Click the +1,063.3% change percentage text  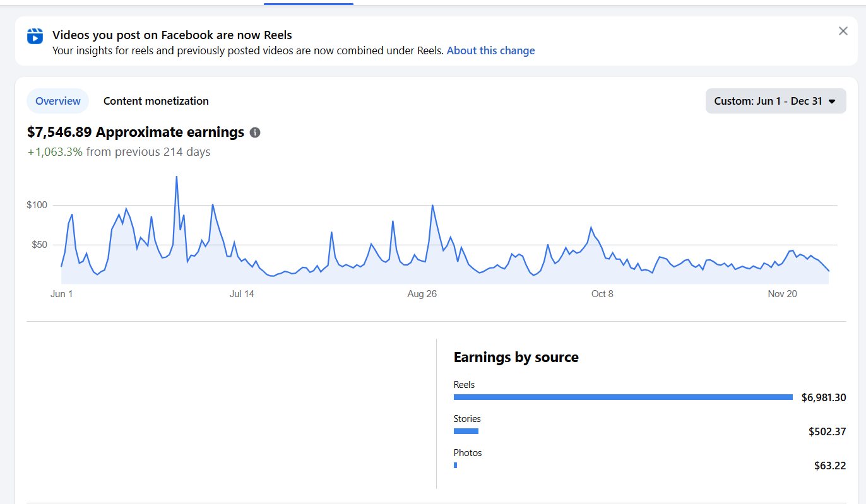pos(55,152)
